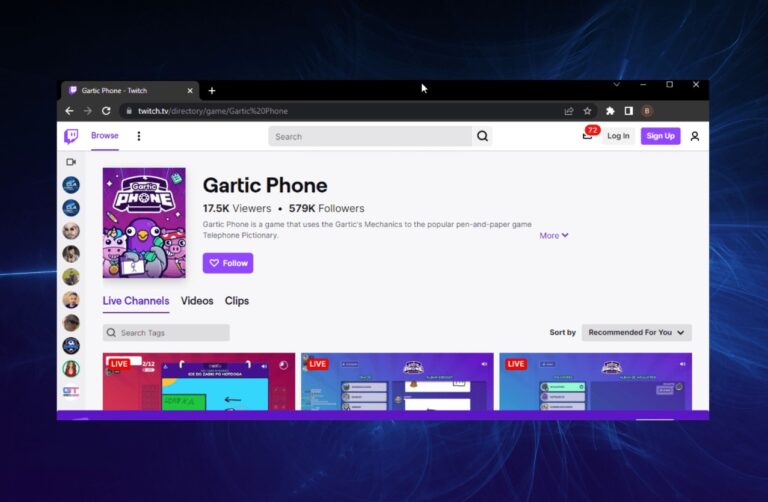Toggle the Chrome side panel
Screen dimensions: 768x502
(629, 111)
